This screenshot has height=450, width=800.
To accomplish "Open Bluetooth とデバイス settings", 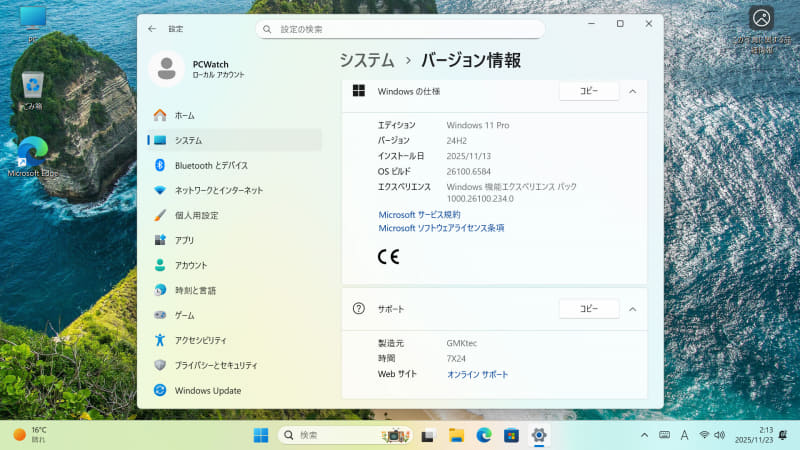I will coord(235,165).
